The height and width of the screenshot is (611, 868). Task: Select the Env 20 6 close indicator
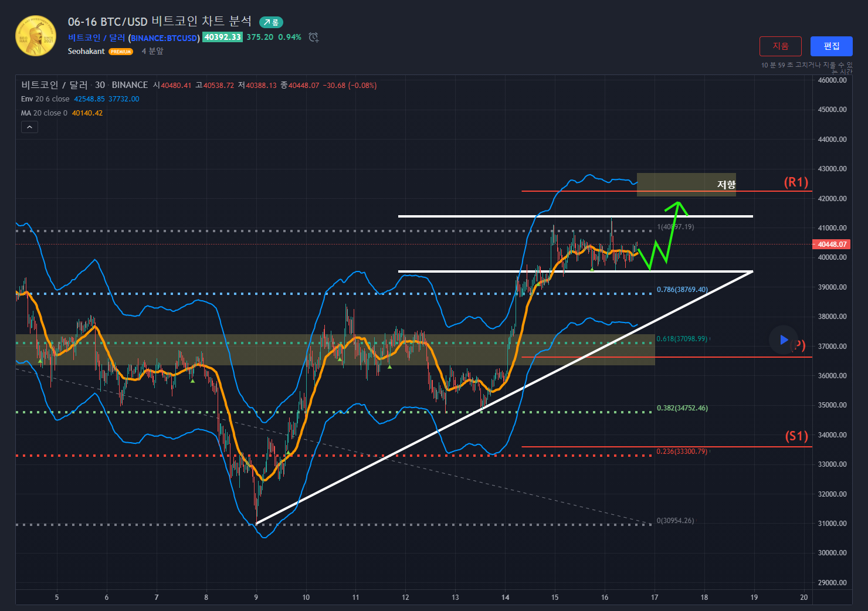(x=45, y=99)
